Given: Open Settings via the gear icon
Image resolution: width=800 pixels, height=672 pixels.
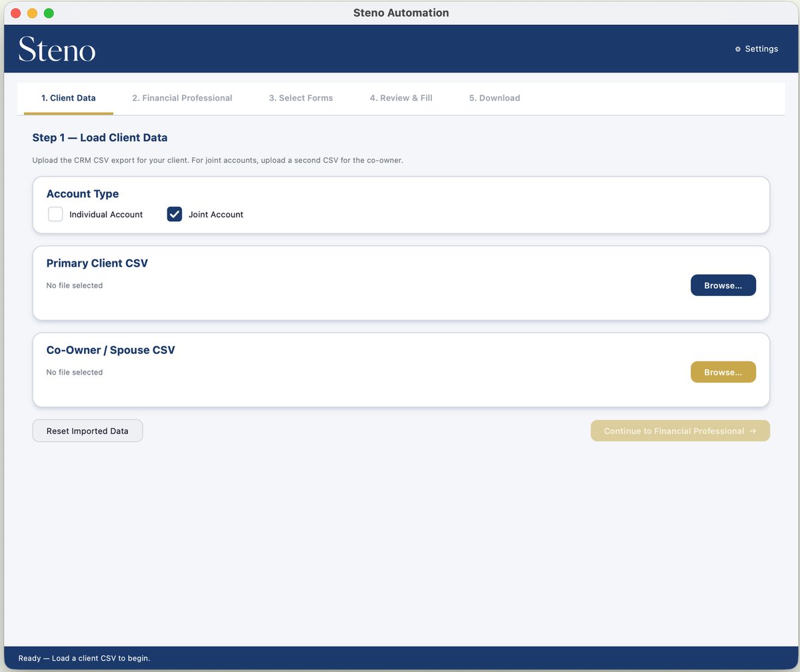Looking at the screenshot, I should (738, 49).
